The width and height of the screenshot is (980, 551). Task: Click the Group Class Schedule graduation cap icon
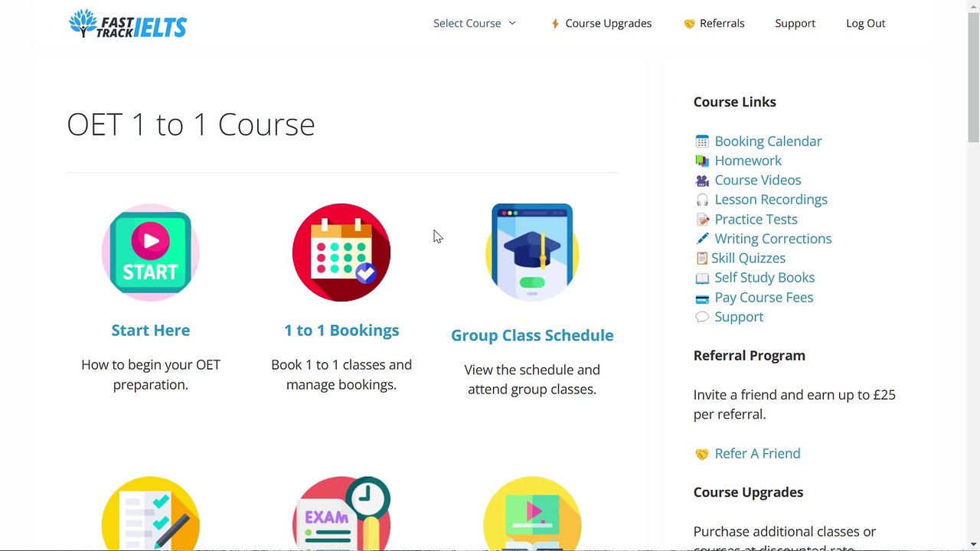(532, 253)
